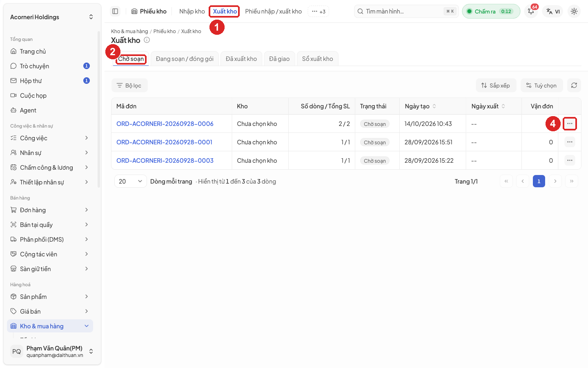Screen dimensions: 588x368
Task: Switch theme with the sun icon
Action: 574,11
